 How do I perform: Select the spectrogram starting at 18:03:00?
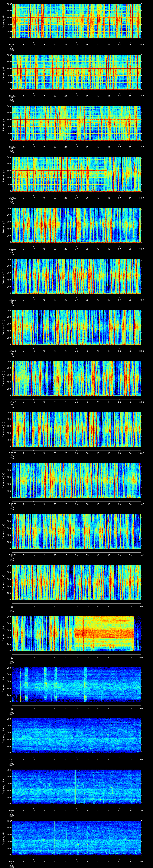pos(77,123)
